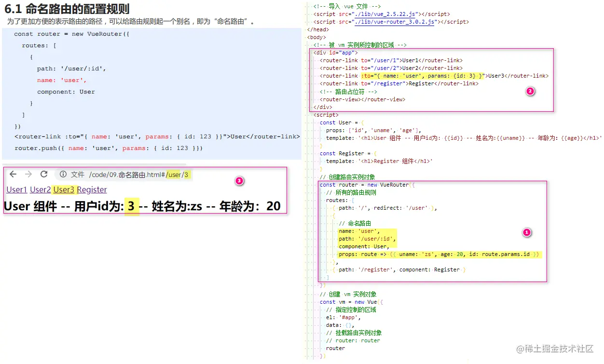The width and height of the screenshot is (604, 364).
Task: Click the '<body>' tag line
Action: pos(316,37)
